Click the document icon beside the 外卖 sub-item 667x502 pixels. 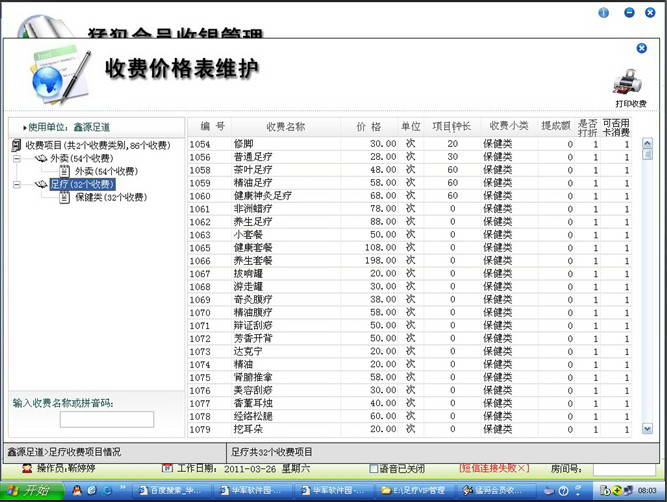[64, 171]
